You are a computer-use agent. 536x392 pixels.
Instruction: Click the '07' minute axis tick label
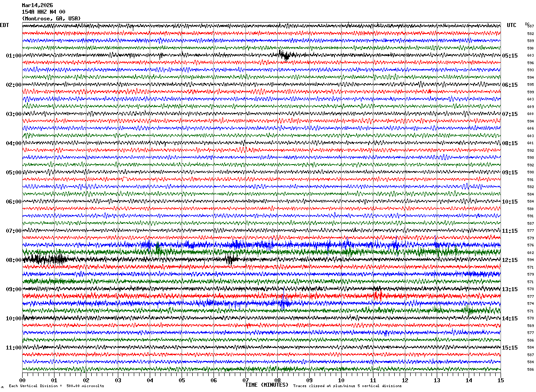[x=245, y=380]
